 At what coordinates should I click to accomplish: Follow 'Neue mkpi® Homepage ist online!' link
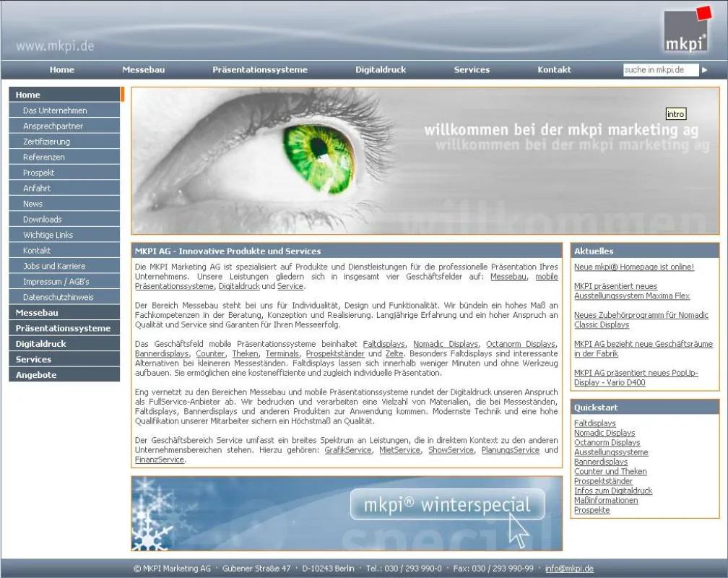point(634,267)
